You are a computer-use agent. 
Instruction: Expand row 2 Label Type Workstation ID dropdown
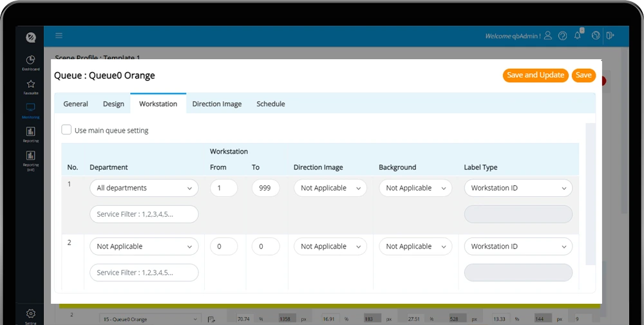(x=518, y=246)
